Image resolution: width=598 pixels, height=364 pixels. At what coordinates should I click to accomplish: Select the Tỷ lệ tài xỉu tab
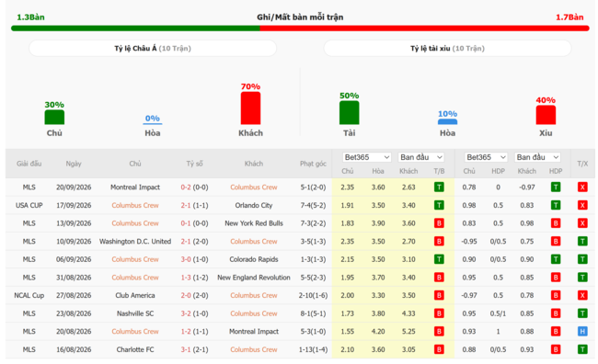447,49
